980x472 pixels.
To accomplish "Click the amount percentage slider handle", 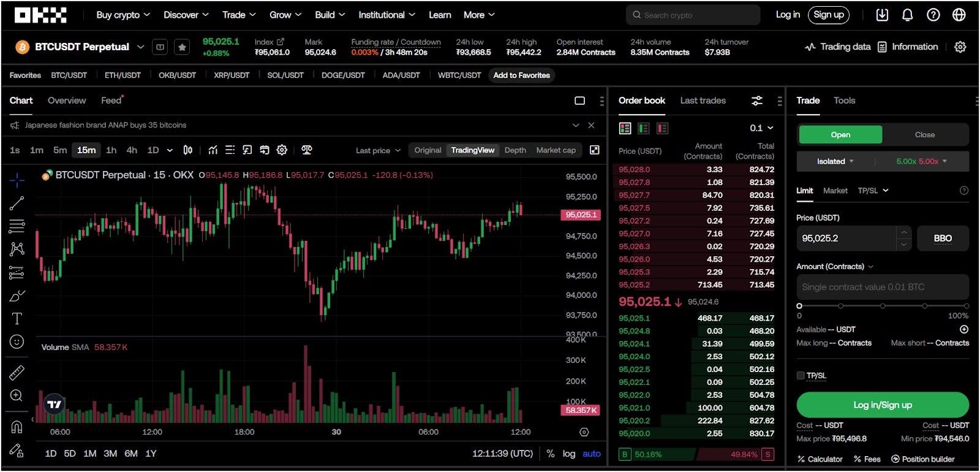I will click(799, 306).
